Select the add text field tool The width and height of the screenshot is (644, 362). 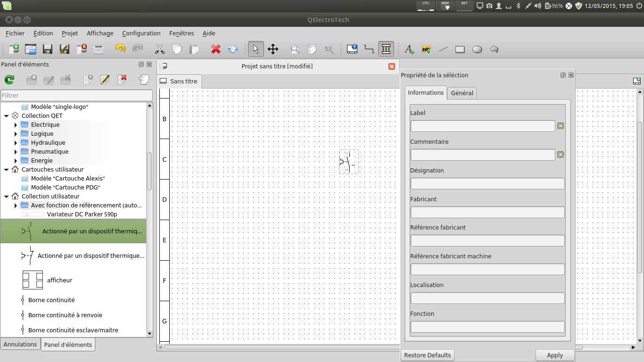pyautogui.click(x=409, y=49)
